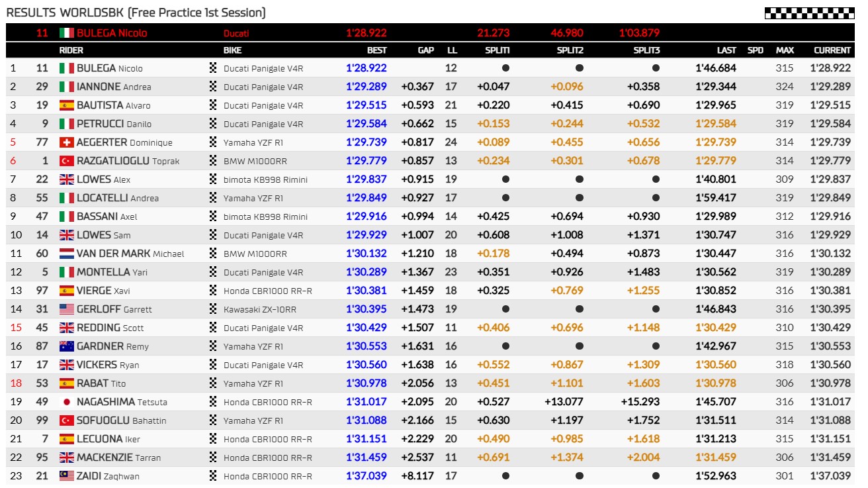Click the Turkish flag beside SOFUOGLU Bahattin

(66, 420)
